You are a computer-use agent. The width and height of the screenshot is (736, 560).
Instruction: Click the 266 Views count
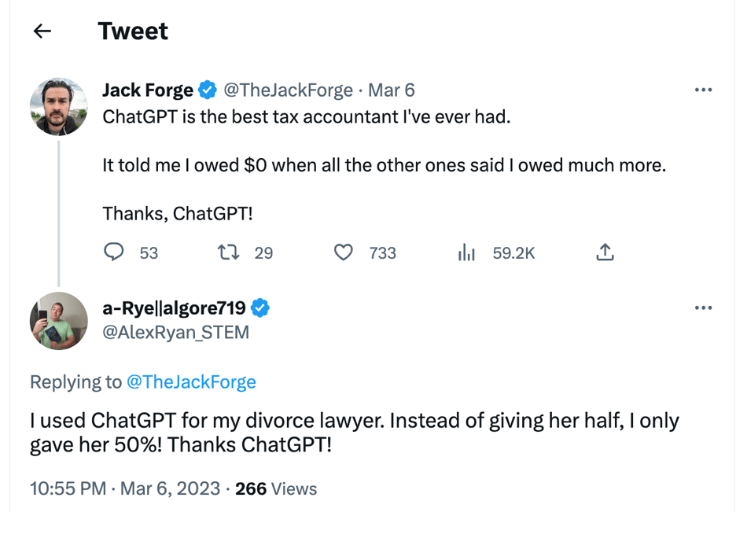click(276, 488)
